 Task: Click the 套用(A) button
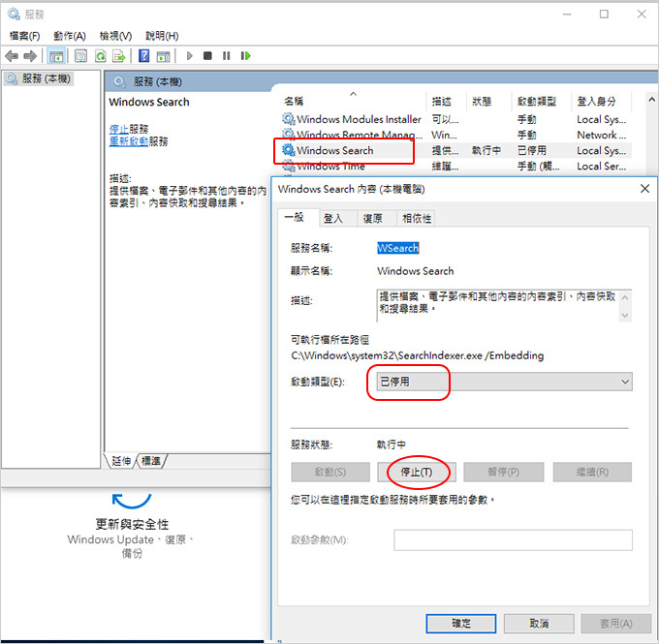615,624
